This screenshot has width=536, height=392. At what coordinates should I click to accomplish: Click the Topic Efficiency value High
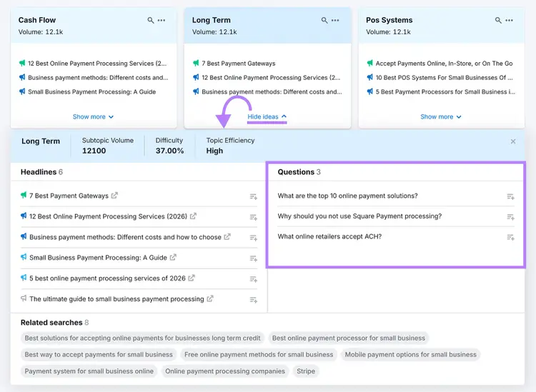click(x=214, y=151)
